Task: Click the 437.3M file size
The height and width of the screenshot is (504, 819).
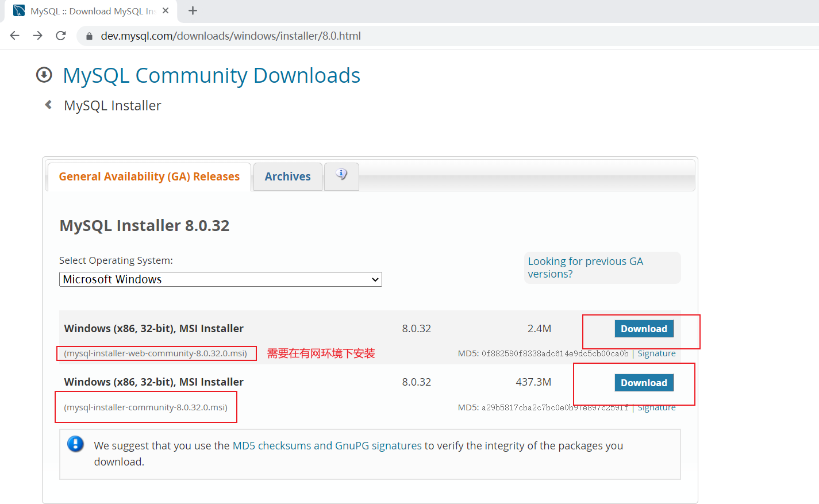Action: tap(533, 382)
